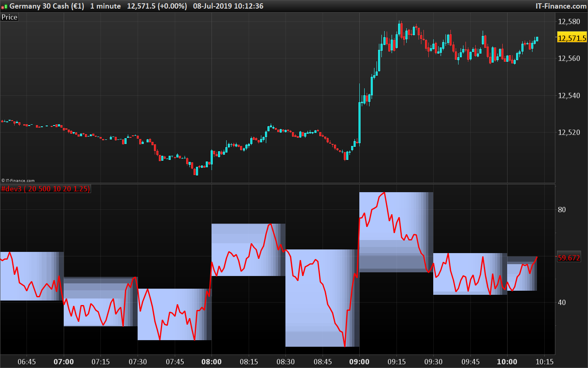588x368 pixels.
Task: Click the 10:00 time axis label
Action: (x=507, y=362)
